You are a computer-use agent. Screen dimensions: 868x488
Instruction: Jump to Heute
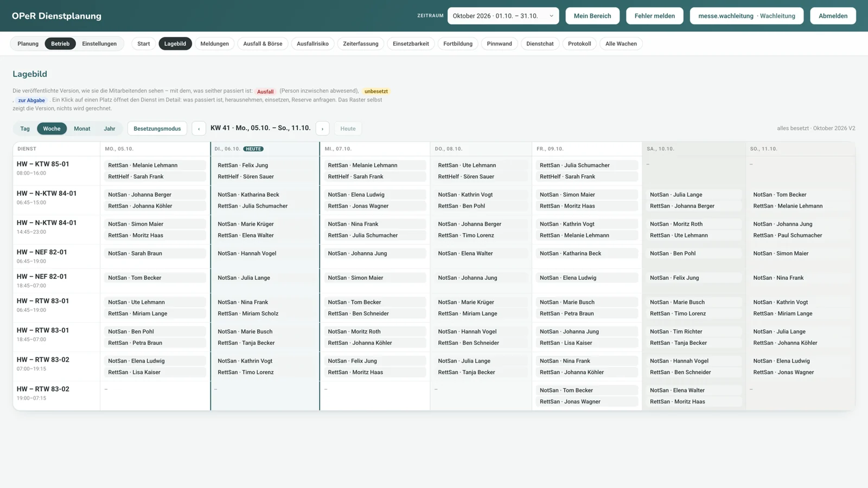pos(348,129)
